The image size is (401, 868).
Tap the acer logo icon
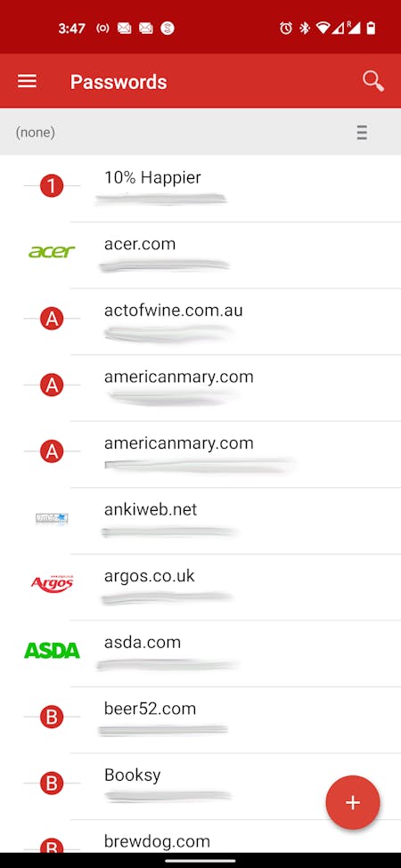coord(52,253)
